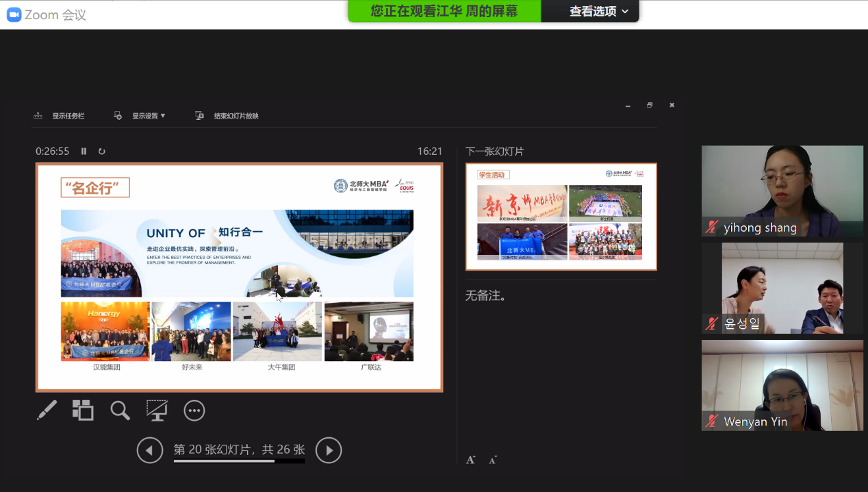
Task: Go back using the previous slide arrow
Action: pos(150,450)
